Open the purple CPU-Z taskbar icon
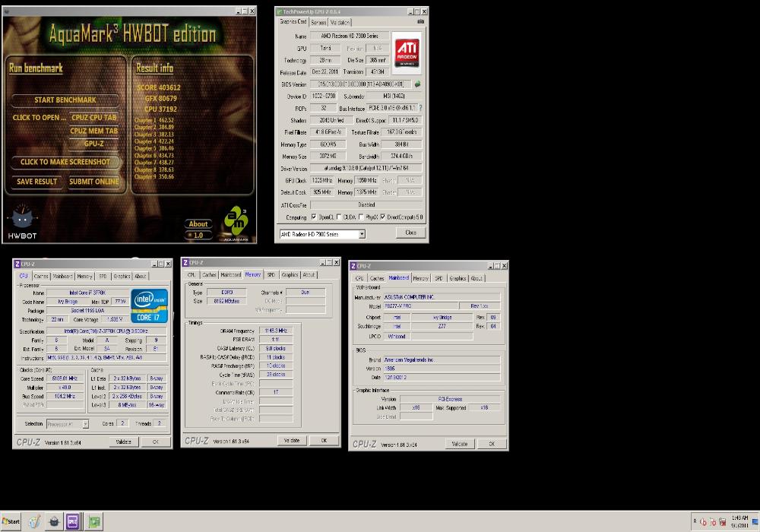Viewport: 760px width, 532px height. pyautogui.click(x=73, y=522)
